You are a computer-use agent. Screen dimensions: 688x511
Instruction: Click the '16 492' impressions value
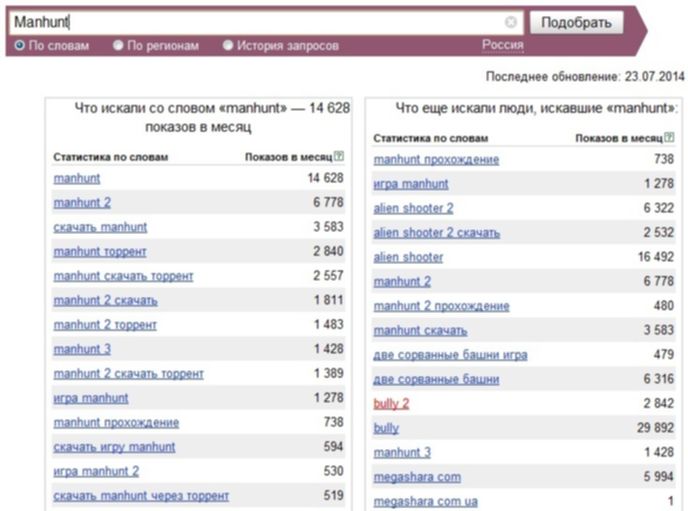[x=656, y=257]
